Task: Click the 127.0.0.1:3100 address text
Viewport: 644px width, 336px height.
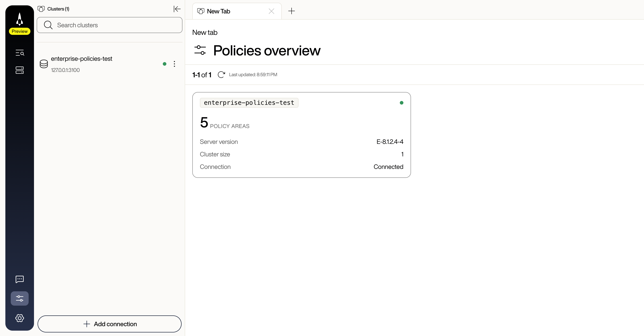Action: (x=65, y=70)
